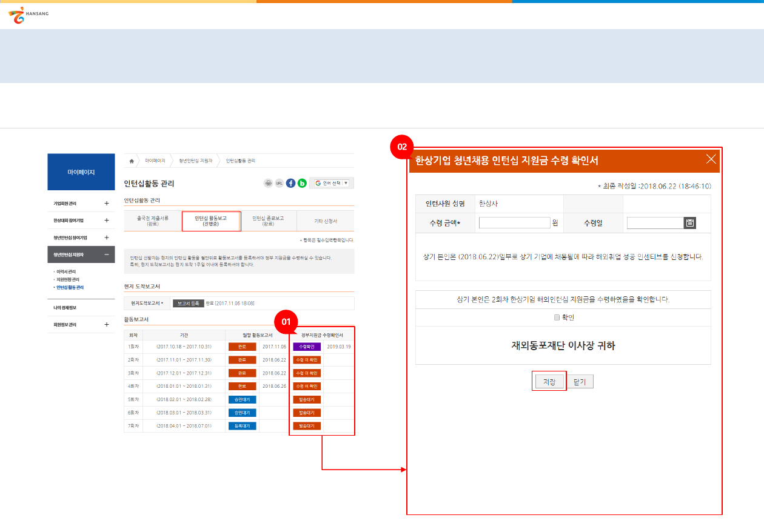Switch to the 인턴십 활동보고 tab
Image resolution: width=764 pixels, height=532 pixels.
[x=211, y=221]
